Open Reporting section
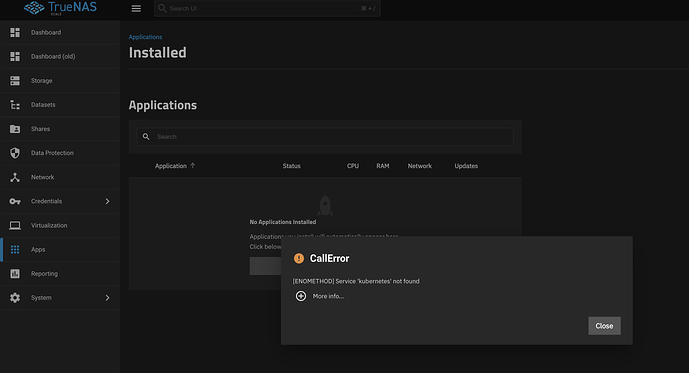689x373 pixels. pyautogui.click(x=61, y=274)
